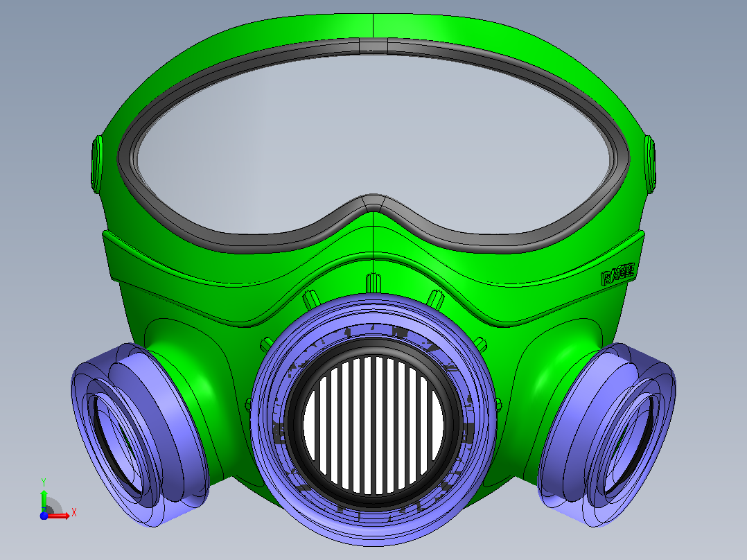Select the left purple filter cartridge
The image size is (747, 560).
139,434
